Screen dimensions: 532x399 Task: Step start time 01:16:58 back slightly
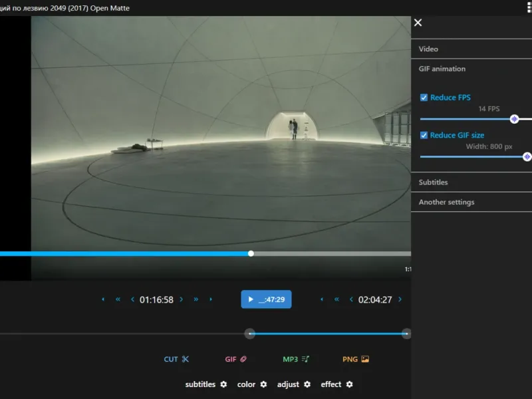(132, 299)
